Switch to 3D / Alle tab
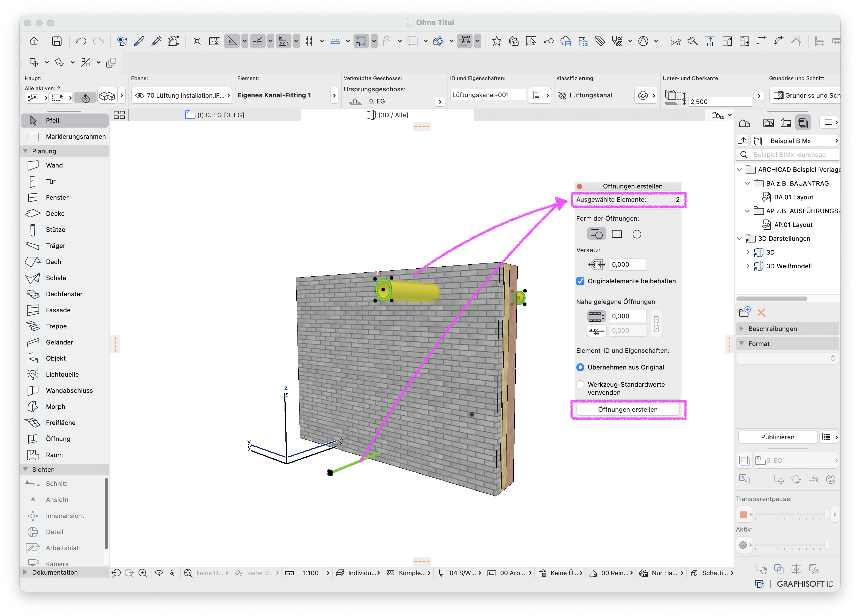The height and width of the screenshot is (616, 860). click(387, 115)
